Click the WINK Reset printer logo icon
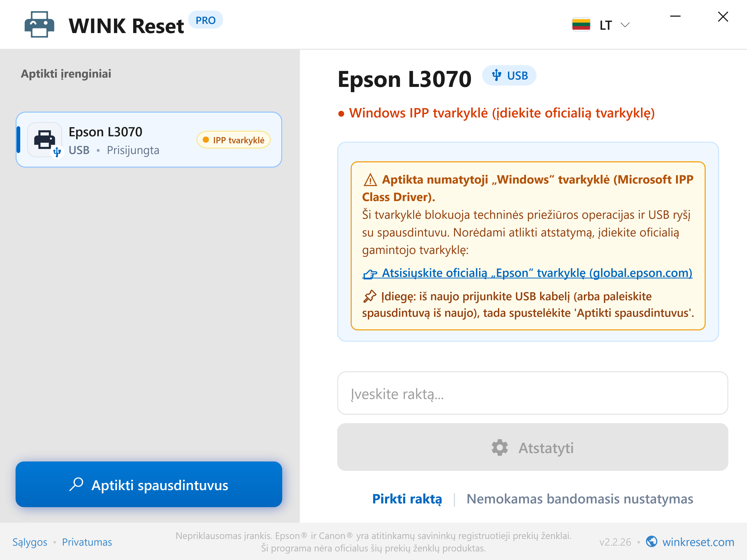The width and height of the screenshot is (747, 560). coord(39,24)
